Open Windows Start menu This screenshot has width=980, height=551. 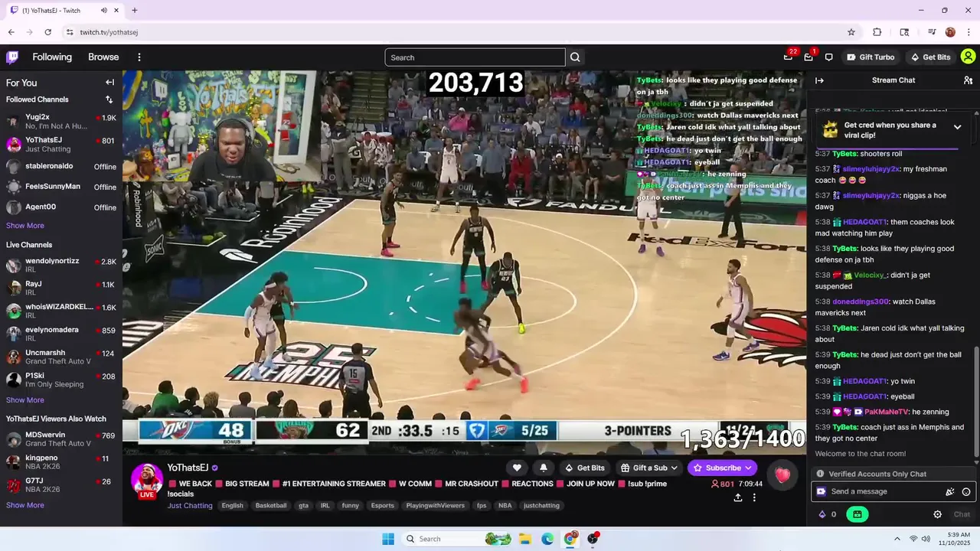click(x=388, y=539)
